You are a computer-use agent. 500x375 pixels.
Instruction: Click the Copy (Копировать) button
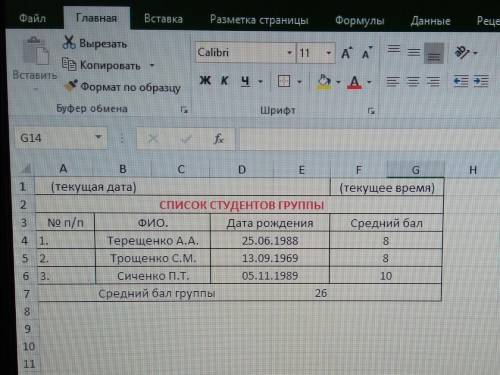point(101,65)
